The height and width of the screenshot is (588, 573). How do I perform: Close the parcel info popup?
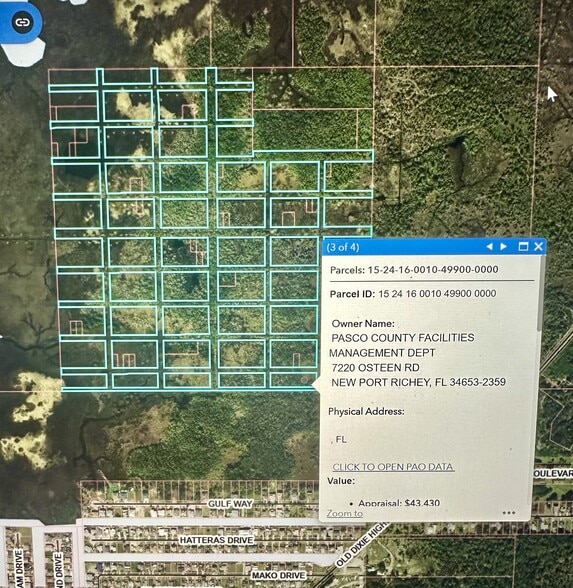tap(538, 246)
